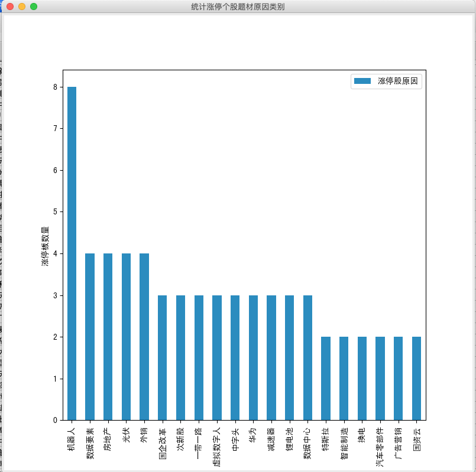Click the y-axis tick value 6
Viewport: 476px width, 472px height.
pos(55,171)
